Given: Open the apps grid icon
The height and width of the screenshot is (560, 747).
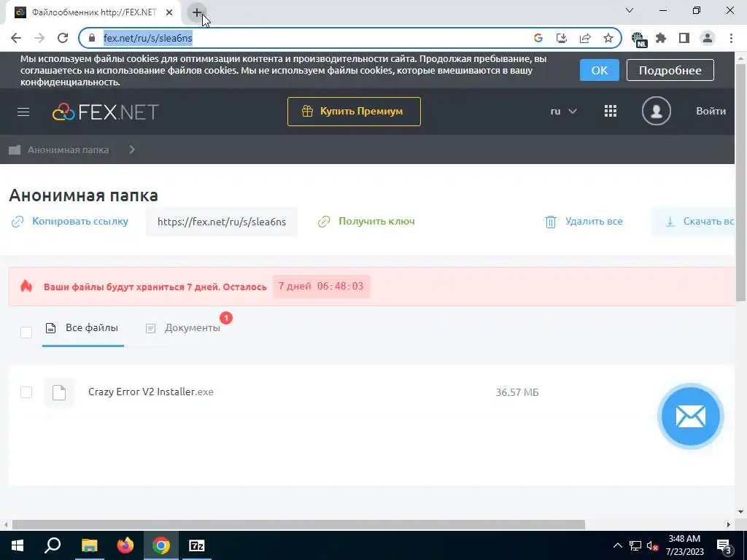Looking at the screenshot, I should [x=611, y=112].
